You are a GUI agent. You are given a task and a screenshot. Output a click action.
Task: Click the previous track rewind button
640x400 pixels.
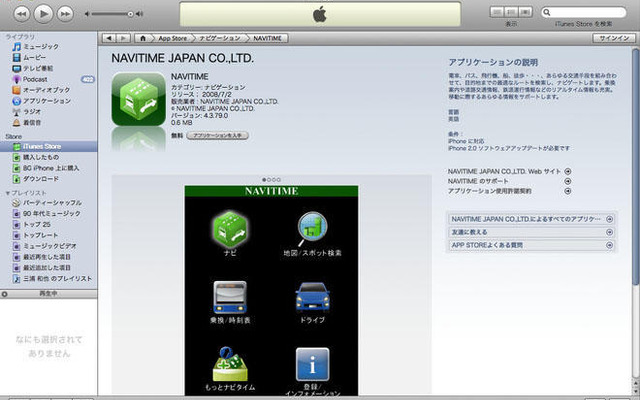pyautogui.click(x=22, y=14)
